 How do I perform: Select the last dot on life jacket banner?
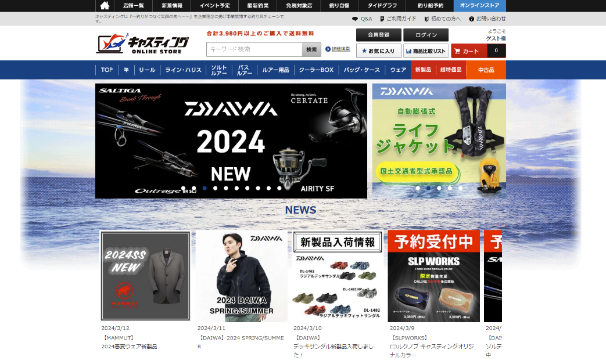[x=460, y=188]
